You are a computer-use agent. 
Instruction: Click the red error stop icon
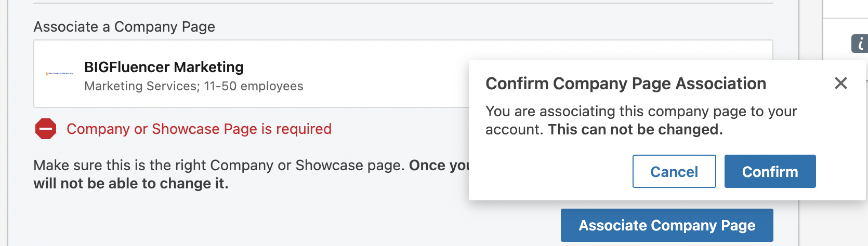point(46,129)
